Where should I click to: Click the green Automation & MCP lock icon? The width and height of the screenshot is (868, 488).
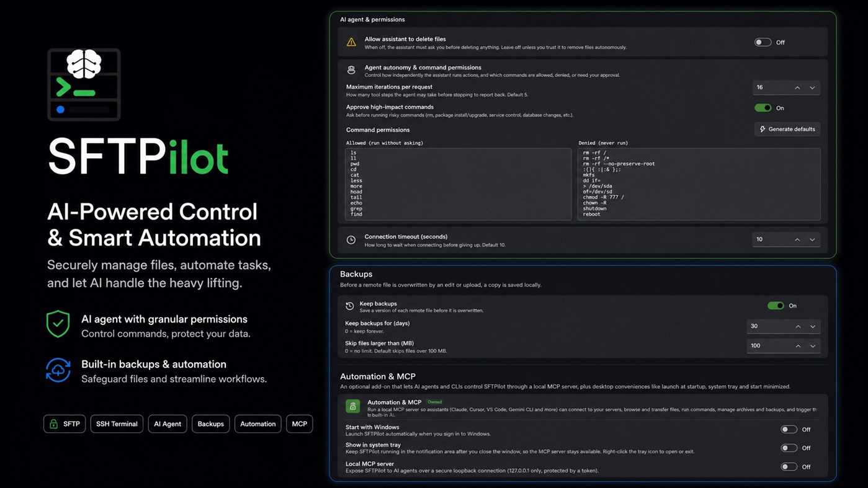(x=352, y=406)
